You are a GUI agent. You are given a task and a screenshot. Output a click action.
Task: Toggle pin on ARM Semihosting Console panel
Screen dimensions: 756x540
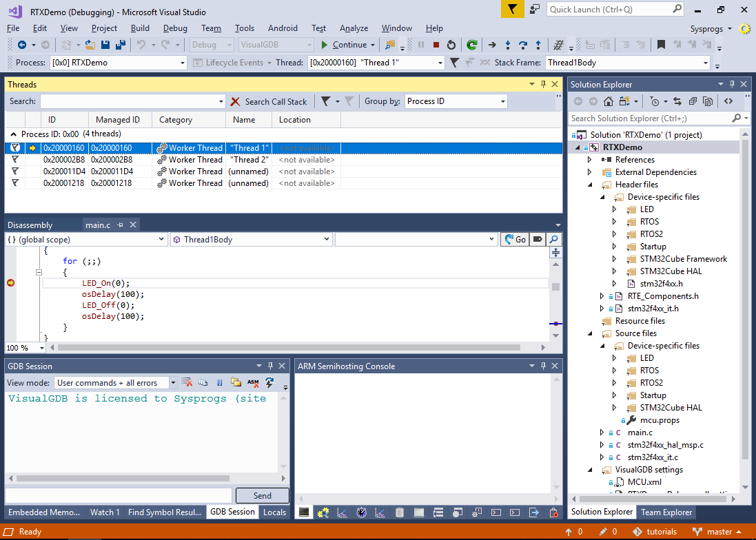coord(543,366)
